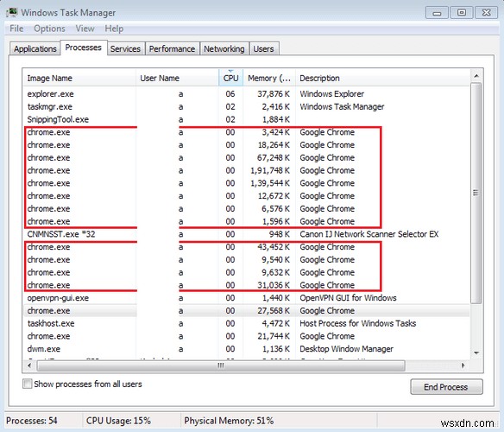504x432 pixels.
Task: Select the taskhost.exe process
Action: click(x=247, y=323)
